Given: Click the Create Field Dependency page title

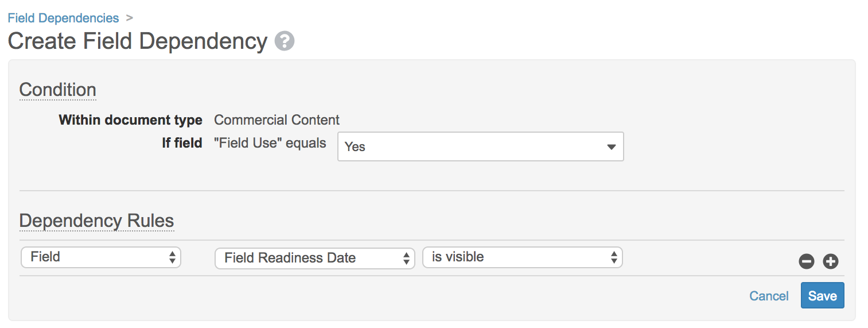Looking at the screenshot, I should 138,41.
